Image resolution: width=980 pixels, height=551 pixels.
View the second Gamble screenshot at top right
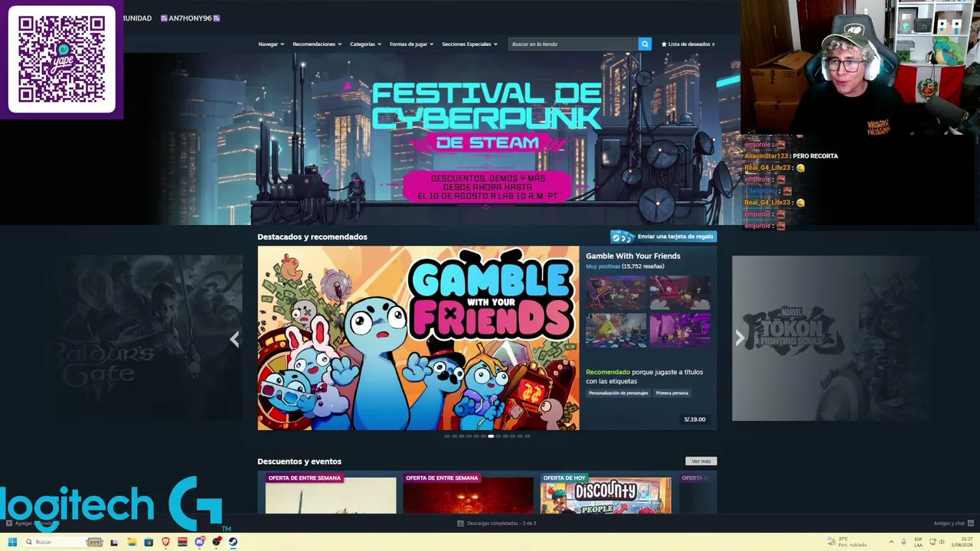point(680,292)
